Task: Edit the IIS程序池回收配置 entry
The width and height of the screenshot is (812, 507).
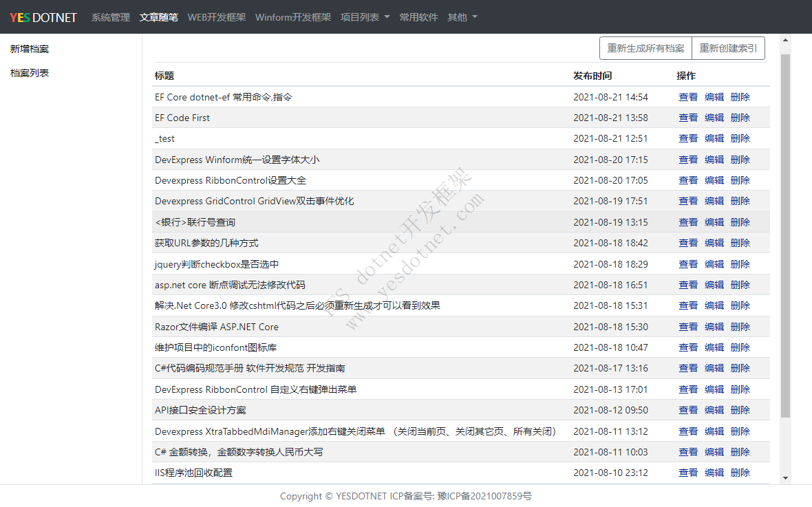Action: tap(714, 473)
